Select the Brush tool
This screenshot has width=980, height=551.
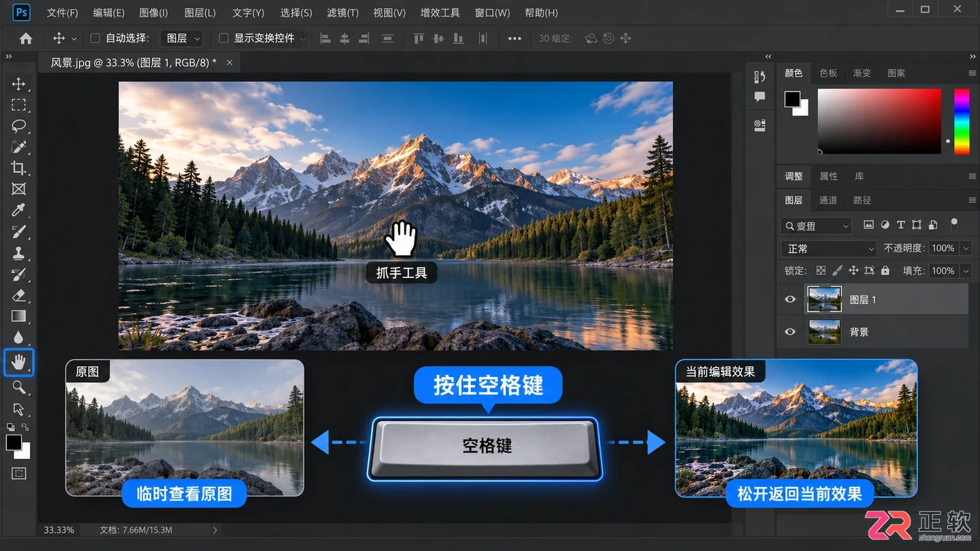click(18, 231)
